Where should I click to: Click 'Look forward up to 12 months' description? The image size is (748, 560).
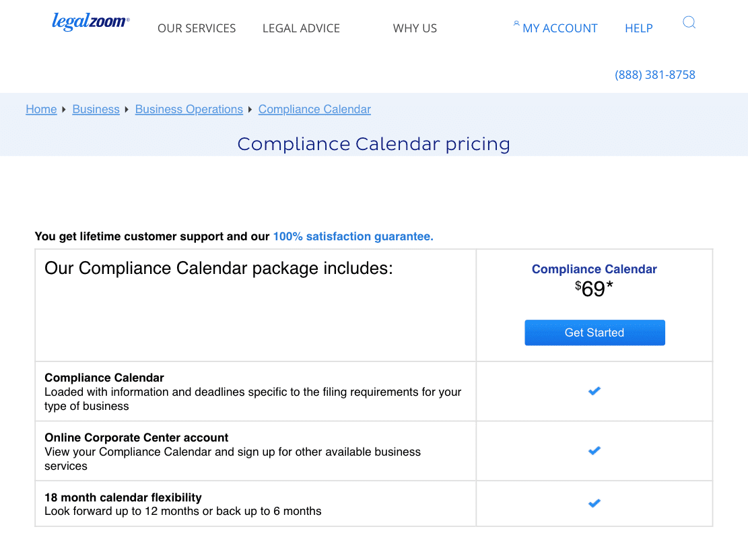(x=182, y=512)
